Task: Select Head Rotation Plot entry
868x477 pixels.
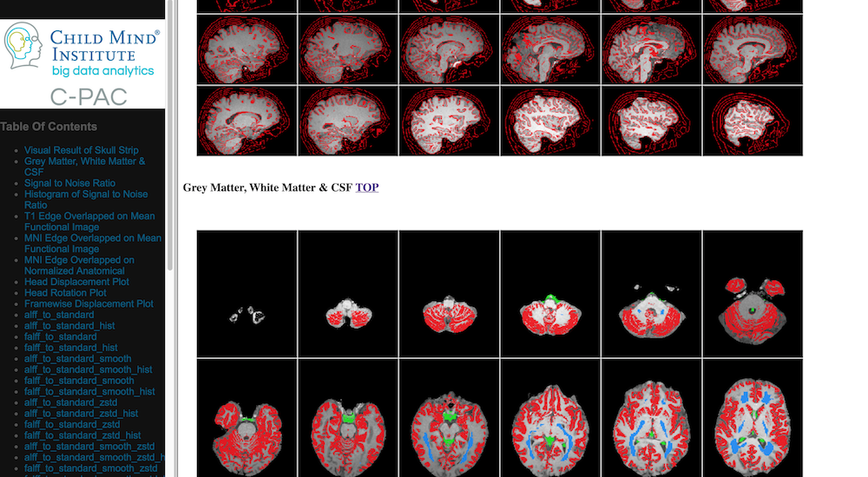Action: click(65, 293)
